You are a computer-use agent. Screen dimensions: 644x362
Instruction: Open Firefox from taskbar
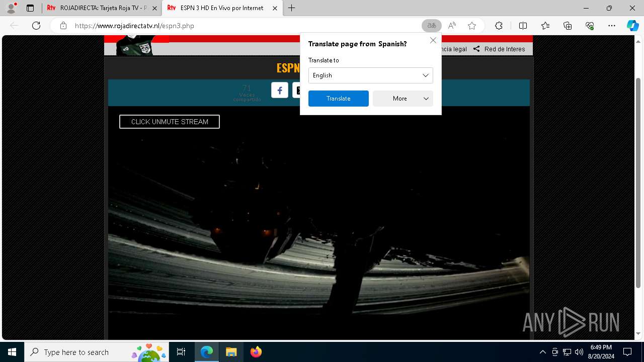tap(256, 352)
